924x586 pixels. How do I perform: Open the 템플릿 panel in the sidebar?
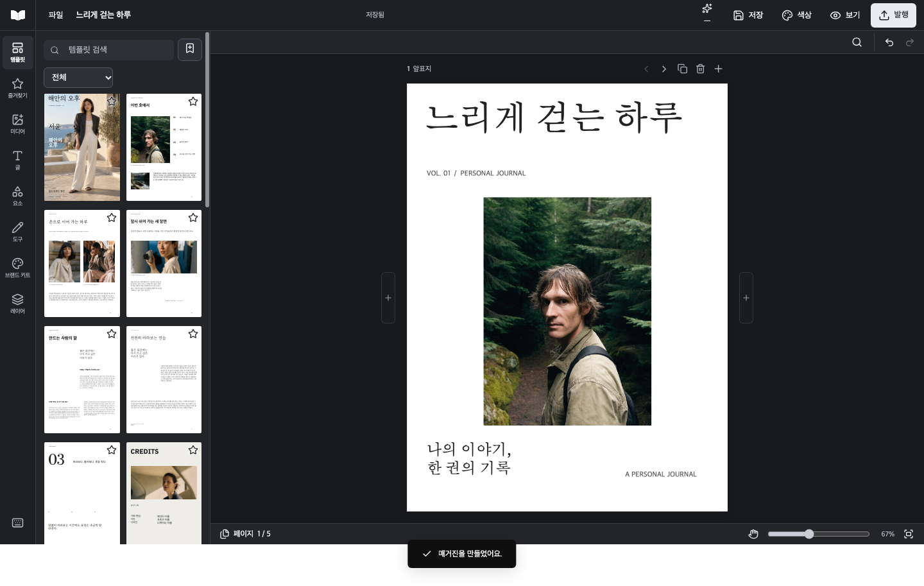coord(18,53)
